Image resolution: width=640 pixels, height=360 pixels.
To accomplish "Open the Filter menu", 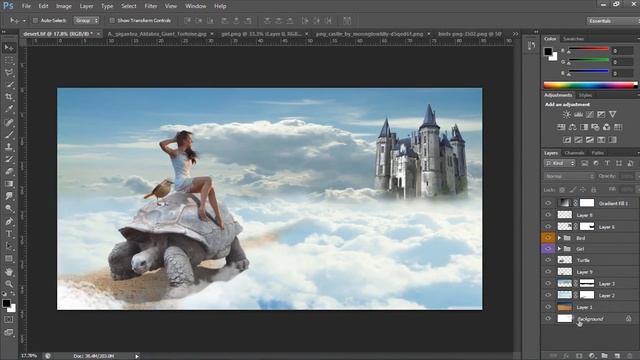I will click(x=151, y=6).
